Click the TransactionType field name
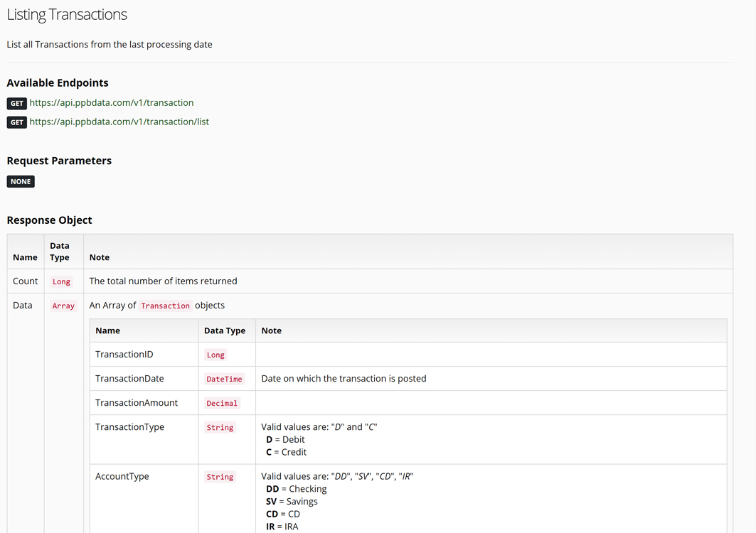This screenshot has height=533, width=756. coord(129,427)
